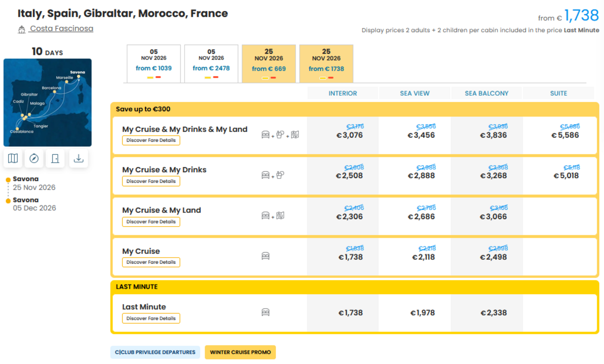Select the 05 Nov 2026 departure from €1039
The height and width of the screenshot is (364, 604).
[x=154, y=64]
